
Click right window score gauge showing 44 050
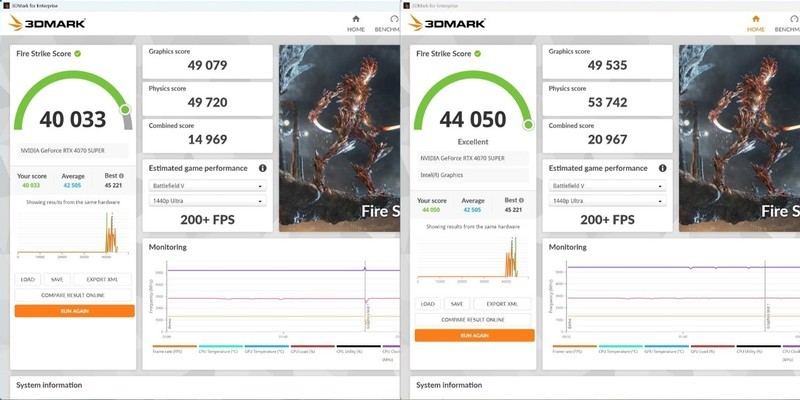coord(473,101)
